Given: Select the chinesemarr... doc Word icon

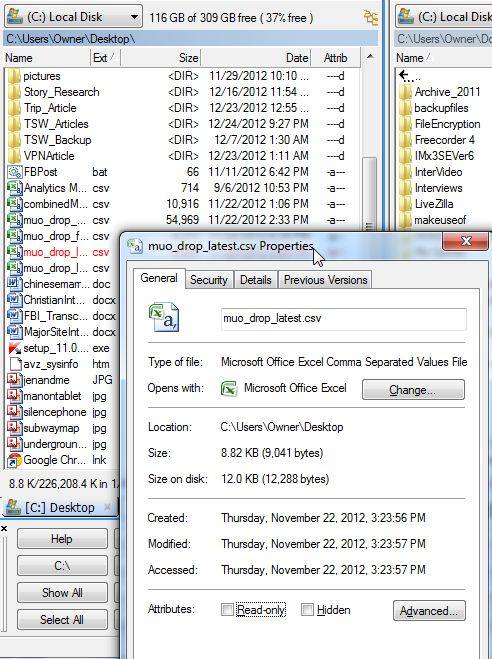Looking at the screenshot, I should point(15,284).
